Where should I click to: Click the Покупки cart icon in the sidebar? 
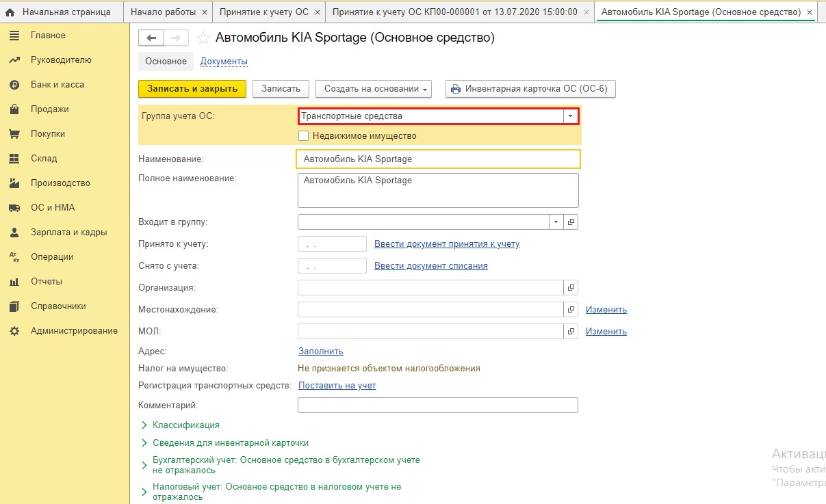point(14,134)
